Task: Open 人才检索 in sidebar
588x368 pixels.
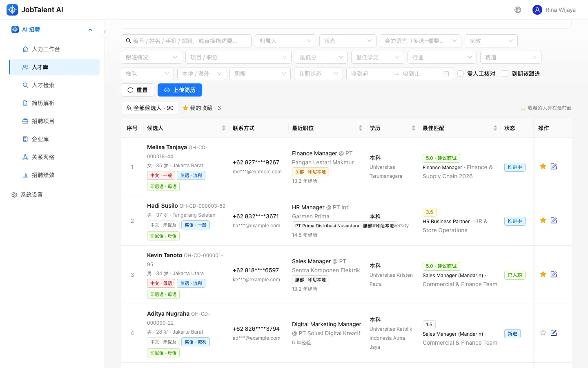Action: [54, 85]
